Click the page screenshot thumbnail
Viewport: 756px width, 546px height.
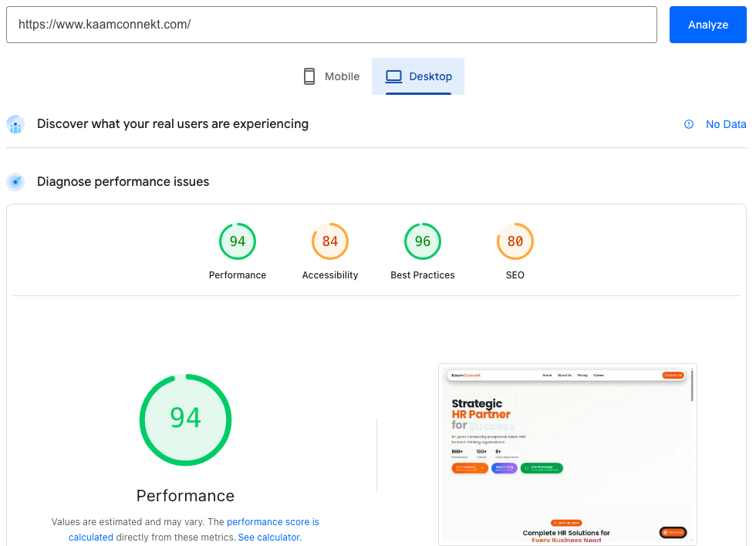click(x=568, y=455)
